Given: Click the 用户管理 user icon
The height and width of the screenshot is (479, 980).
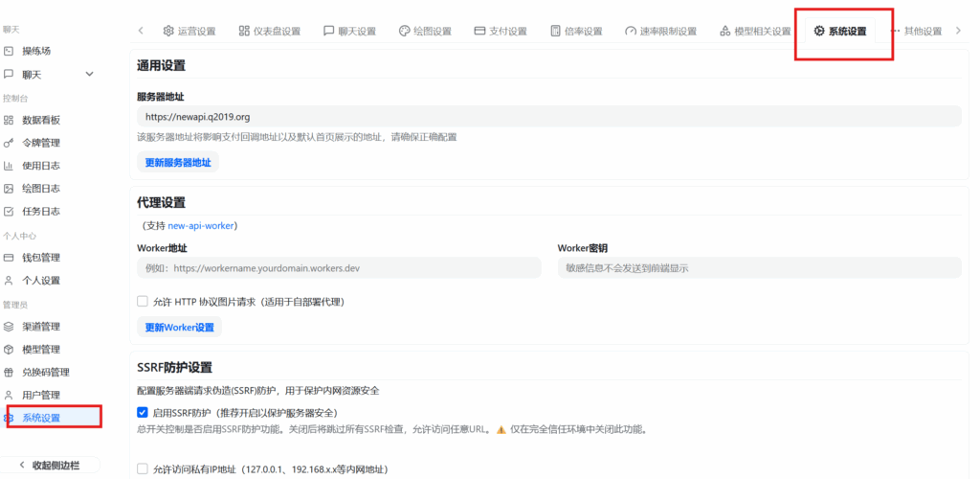Looking at the screenshot, I should 9,395.
